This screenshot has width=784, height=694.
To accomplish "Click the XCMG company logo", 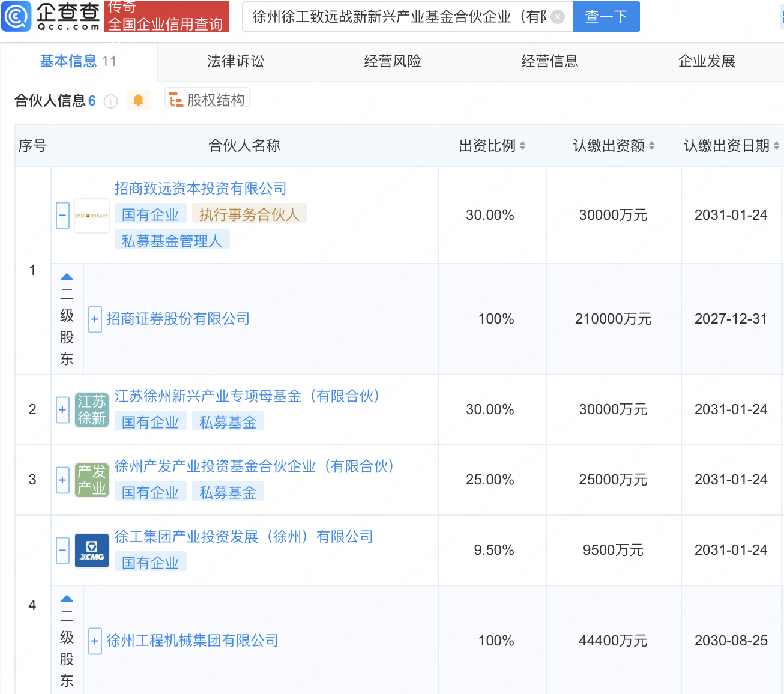I will pyautogui.click(x=92, y=551).
